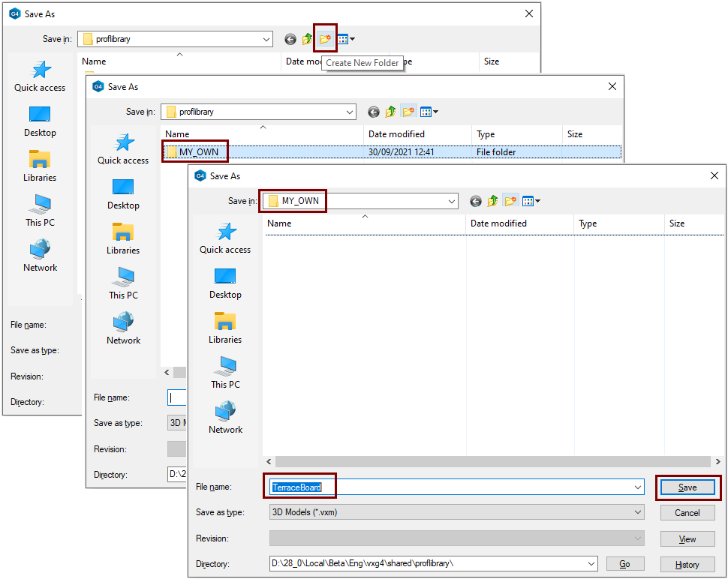Viewport: 728px width, 579px height.
Task: Open Network in front dialog sidebar
Action: point(225,418)
